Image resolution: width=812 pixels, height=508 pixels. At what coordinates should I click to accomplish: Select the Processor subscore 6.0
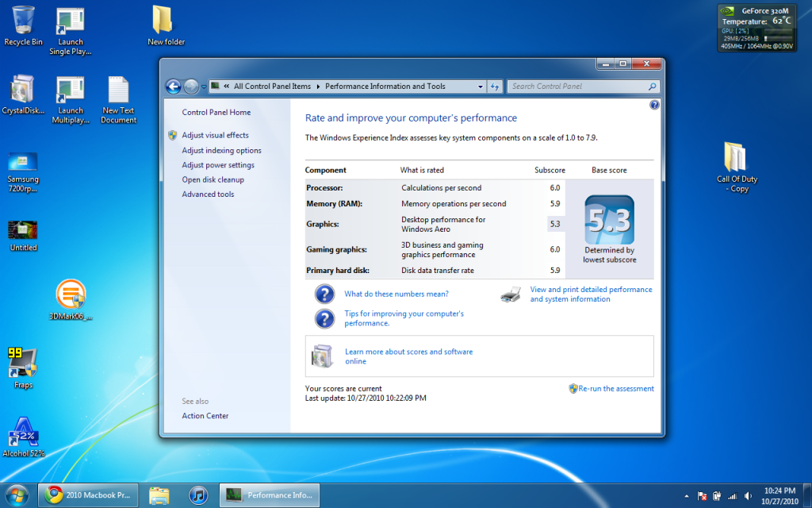554,188
